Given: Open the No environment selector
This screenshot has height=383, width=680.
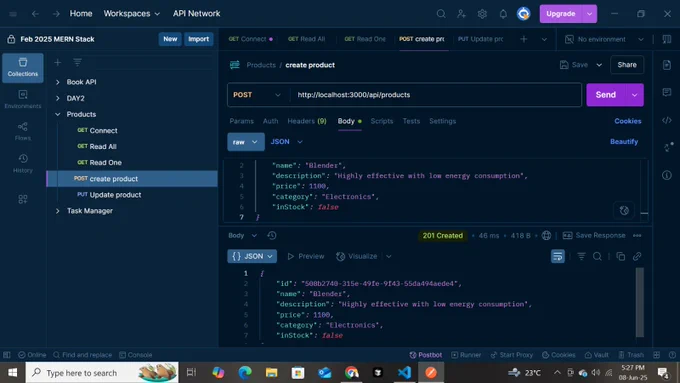Looking at the screenshot, I should coord(605,39).
